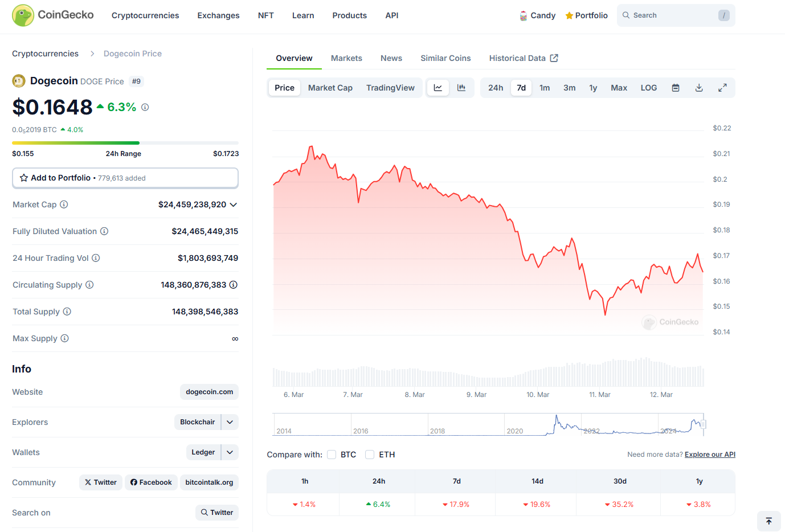Image resolution: width=785 pixels, height=532 pixels.
Task: Switch to TradingView chart
Action: (x=390, y=88)
